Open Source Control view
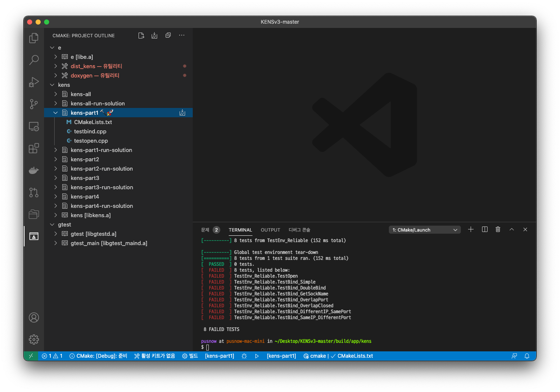The image size is (560, 392). pyautogui.click(x=34, y=104)
